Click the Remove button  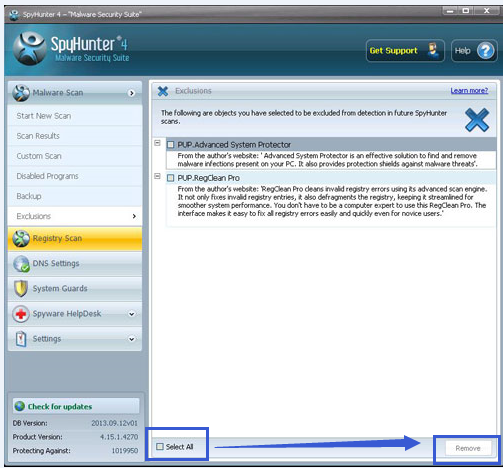click(468, 448)
